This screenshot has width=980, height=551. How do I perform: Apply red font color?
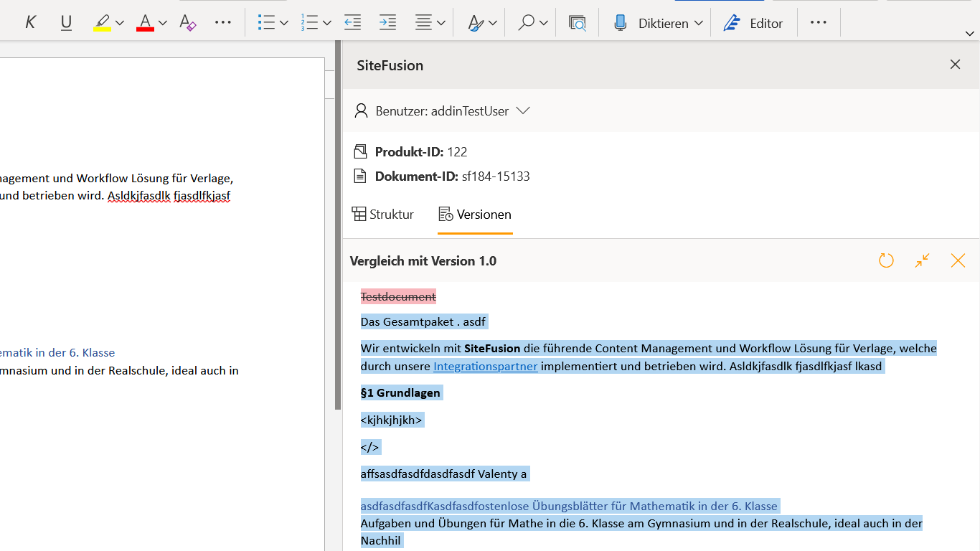coord(146,23)
